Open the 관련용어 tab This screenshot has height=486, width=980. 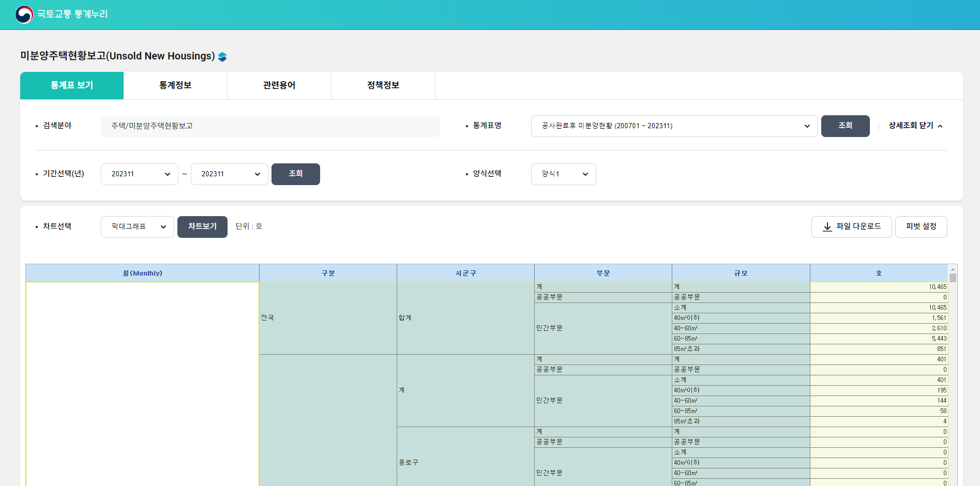(279, 85)
